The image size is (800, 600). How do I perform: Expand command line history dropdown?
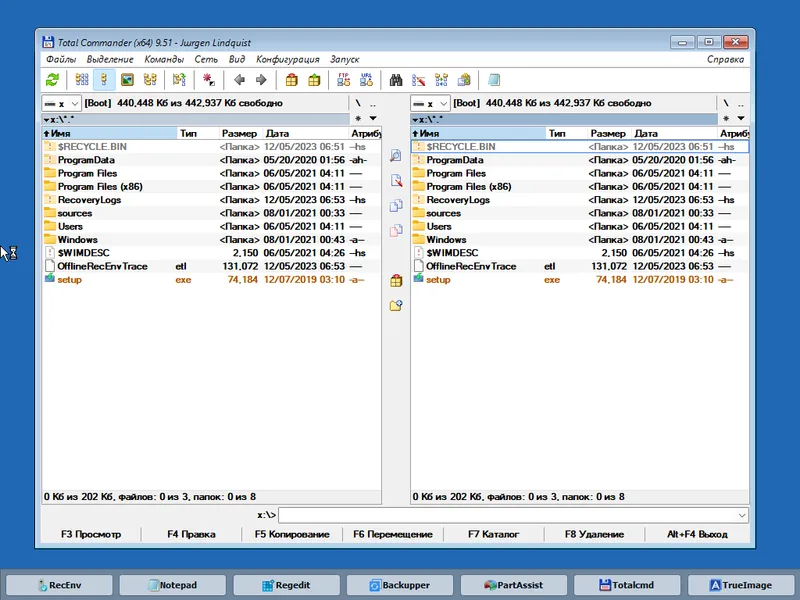742,515
